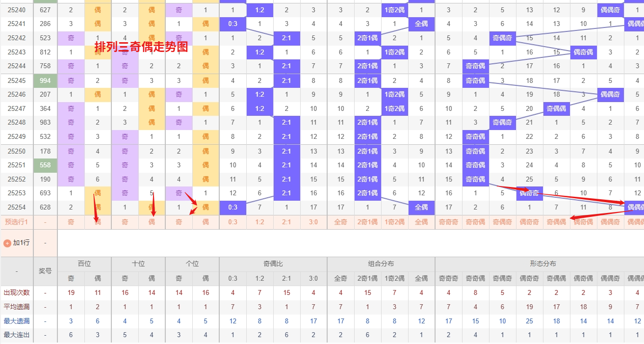
Task: Toggle the 2:1 cell in 预选行1 row
Action: coord(287,222)
